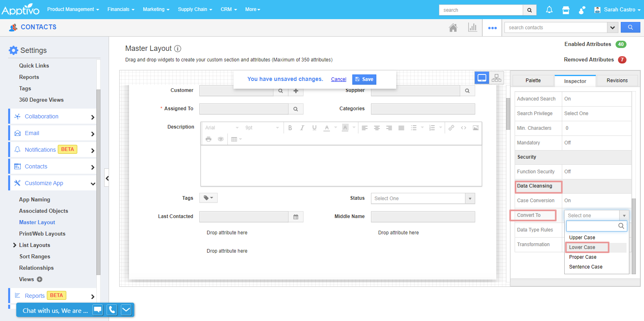Toggle Case Conversion On value

pyautogui.click(x=568, y=201)
